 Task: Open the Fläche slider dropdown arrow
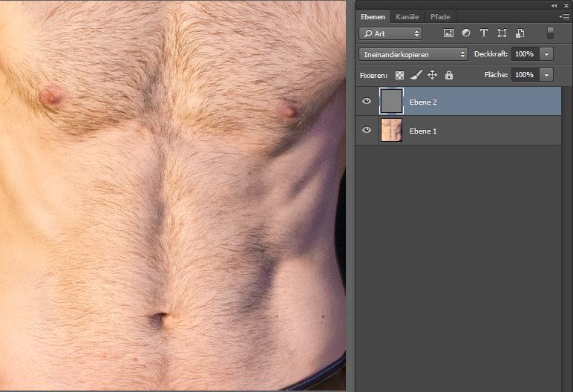[x=547, y=75]
